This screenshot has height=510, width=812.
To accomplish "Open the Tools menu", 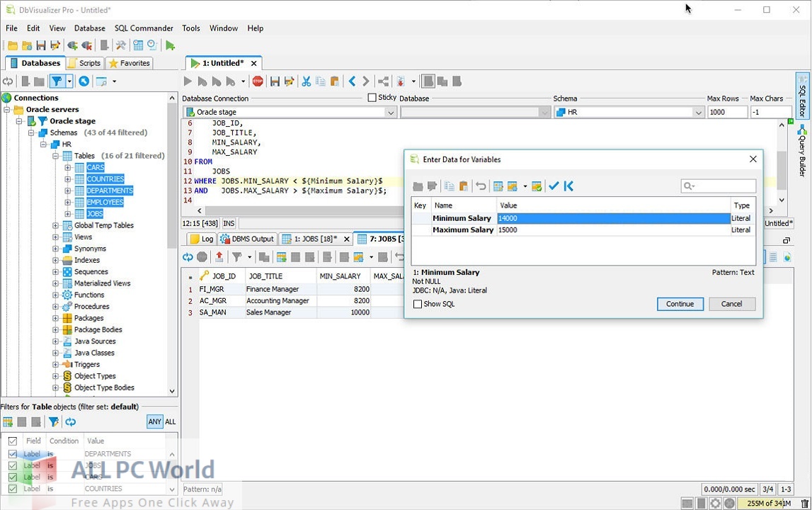I will pos(190,28).
